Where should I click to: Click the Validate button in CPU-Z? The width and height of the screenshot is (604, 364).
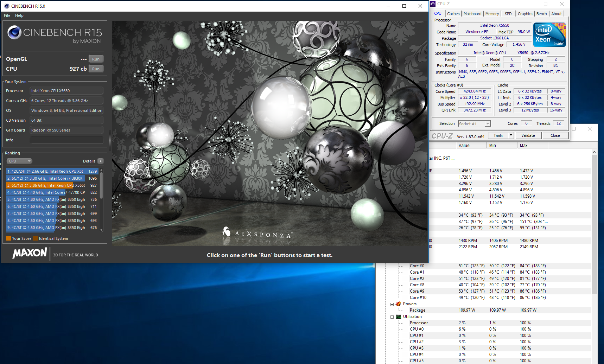[528, 135]
